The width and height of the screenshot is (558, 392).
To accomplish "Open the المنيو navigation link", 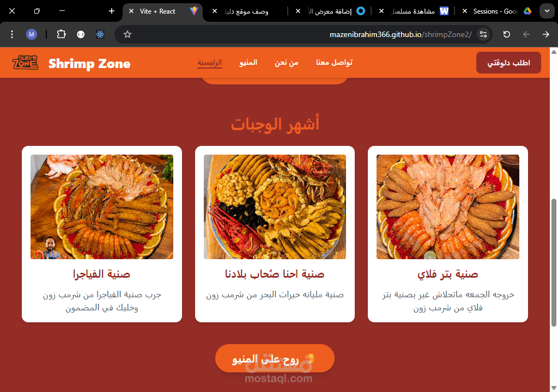I will [x=248, y=62].
